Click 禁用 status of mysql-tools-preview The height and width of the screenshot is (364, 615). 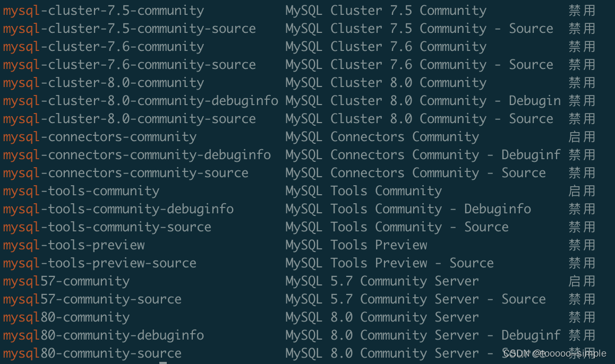[x=582, y=245]
